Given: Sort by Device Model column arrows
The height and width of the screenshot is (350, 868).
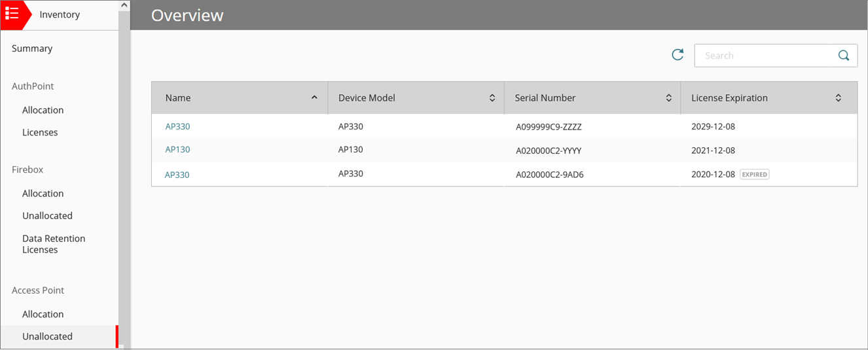Looking at the screenshot, I should pyautogui.click(x=492, y=98).
